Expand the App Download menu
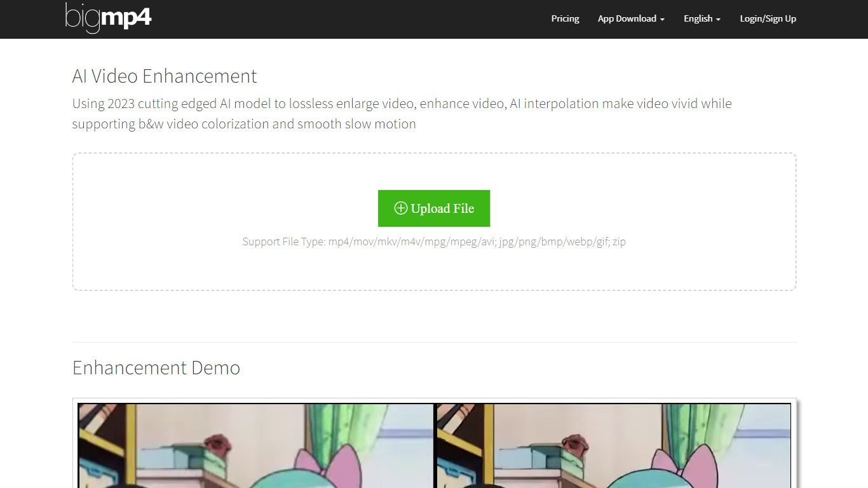The width and height of the screenshot is (868, 488). (x=630, y=18)
